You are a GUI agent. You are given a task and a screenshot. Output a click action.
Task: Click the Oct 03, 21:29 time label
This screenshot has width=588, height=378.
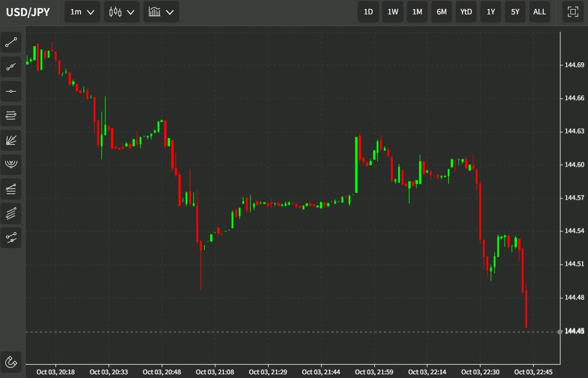[268, 372]
